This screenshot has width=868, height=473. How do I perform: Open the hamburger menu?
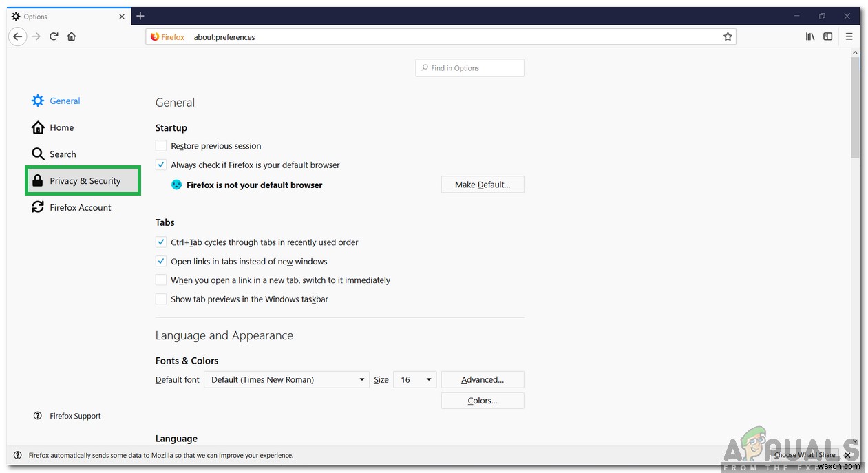click(850, 36)
